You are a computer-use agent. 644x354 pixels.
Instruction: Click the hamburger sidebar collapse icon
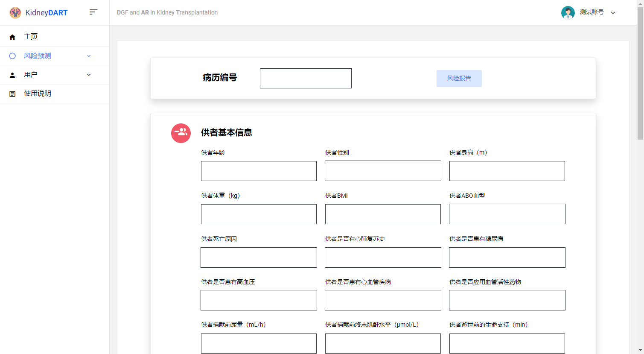point(93,12)
